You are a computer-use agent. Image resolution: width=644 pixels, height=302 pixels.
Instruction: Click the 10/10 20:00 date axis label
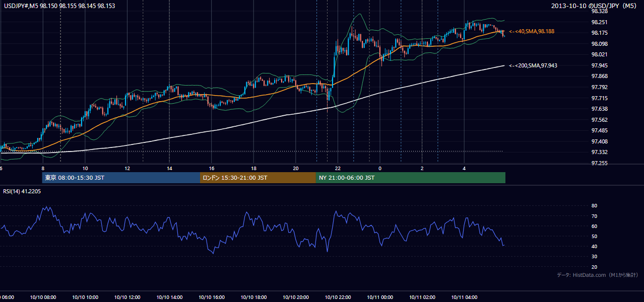point(295,297)
